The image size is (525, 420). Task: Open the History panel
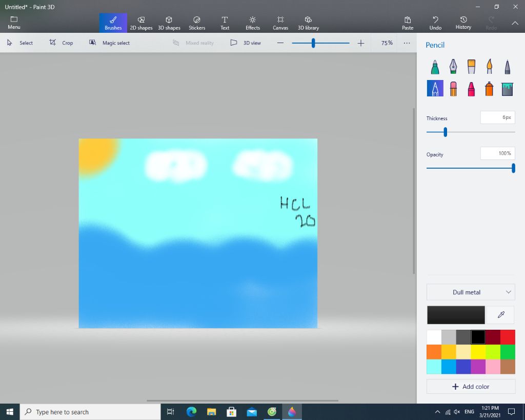(463, 23)
